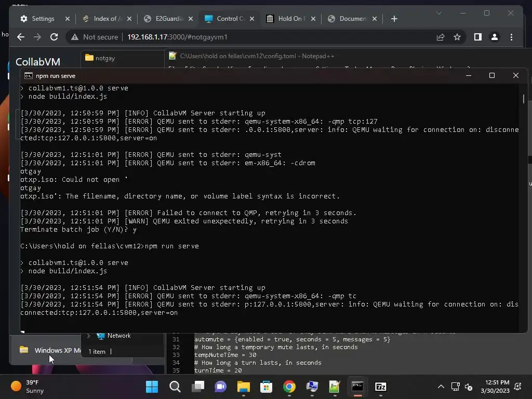Image resolution: width=532 pixels, height=399 pixels.
Task: Open taskbar Search
Action: 175,387
